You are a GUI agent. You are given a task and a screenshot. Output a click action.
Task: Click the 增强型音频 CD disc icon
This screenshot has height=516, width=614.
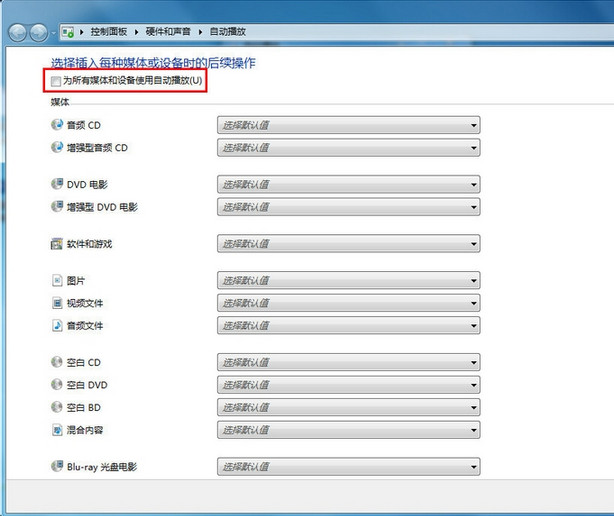point(57,147)
